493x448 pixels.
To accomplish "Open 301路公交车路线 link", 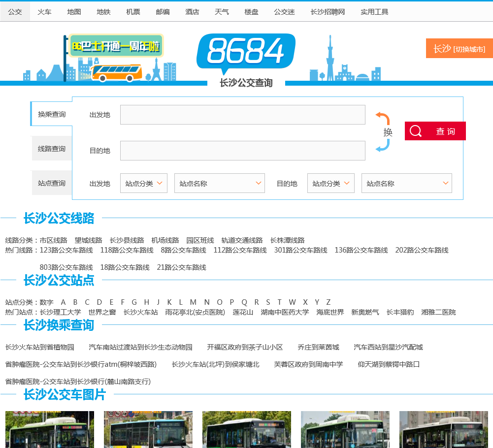I will tap(300, 250).
